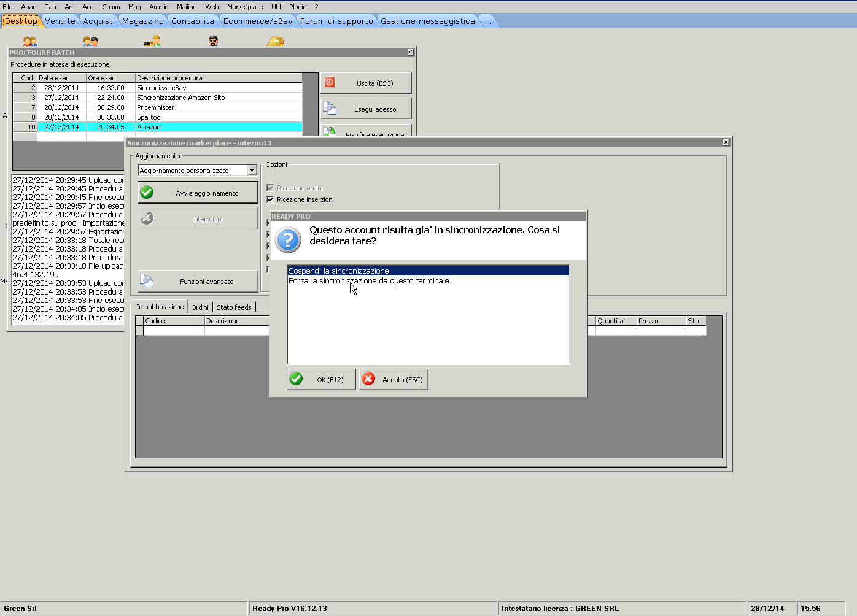Toggle the greyed Ricezione ordini checkbox
This screenshot has height=616, width=857.
[270, 188]
